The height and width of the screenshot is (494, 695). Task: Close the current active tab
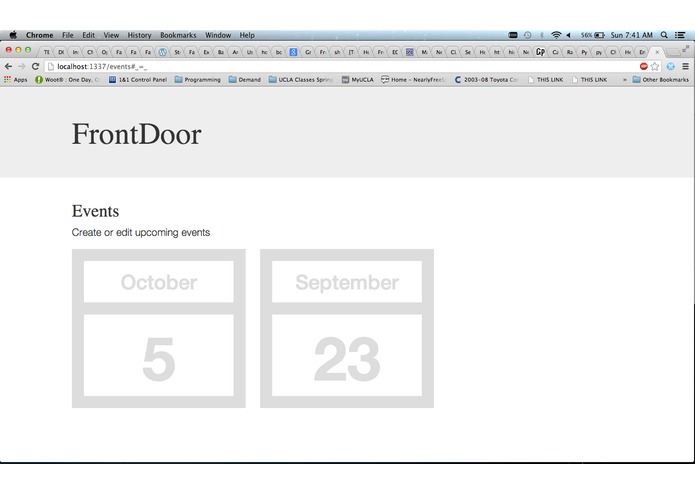657,52
